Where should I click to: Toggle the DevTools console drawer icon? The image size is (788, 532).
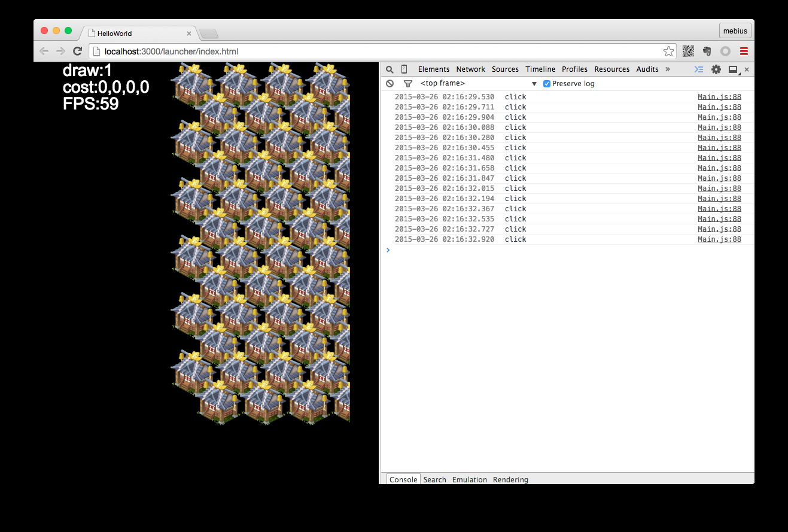coord(698,69)
